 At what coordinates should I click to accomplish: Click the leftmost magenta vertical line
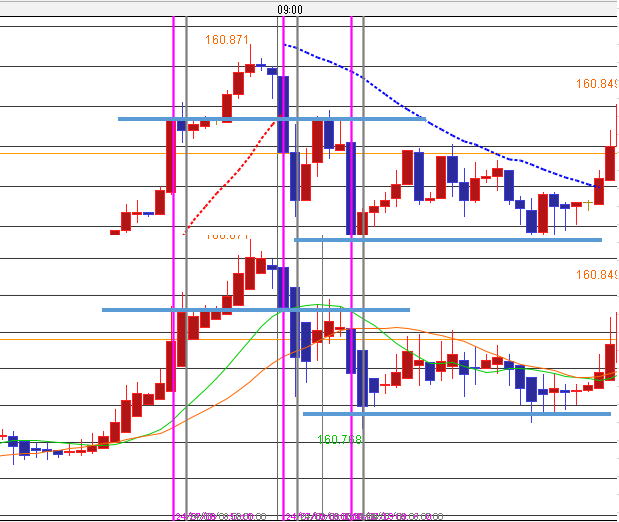point(175,260)
